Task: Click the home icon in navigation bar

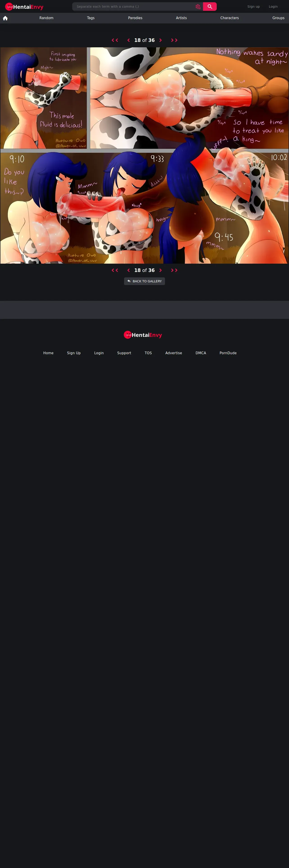Action: click(x=5, y=18)
